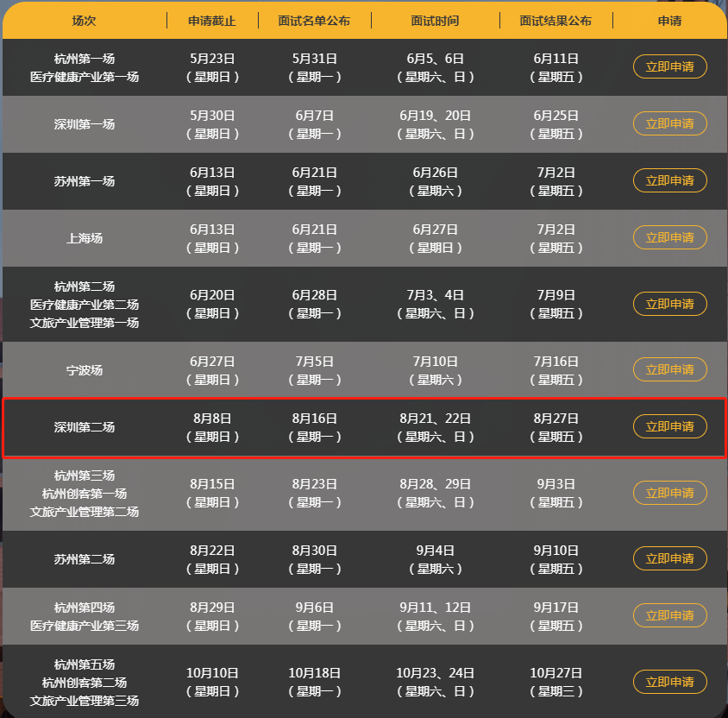The width and height of the screenshot is (728, 718).
Task: Click the 场次 column header
Action: pyautogui.click(x=85, y=21)
